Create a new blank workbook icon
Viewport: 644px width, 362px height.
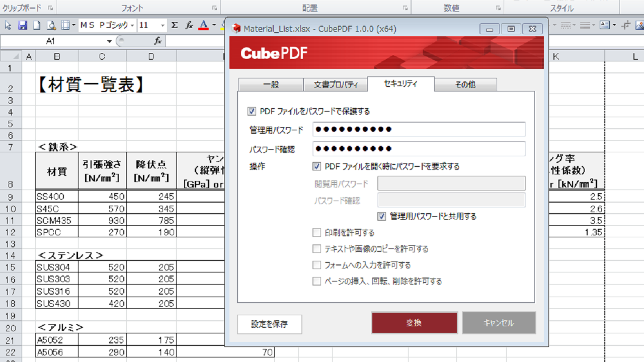click(37, 25)
